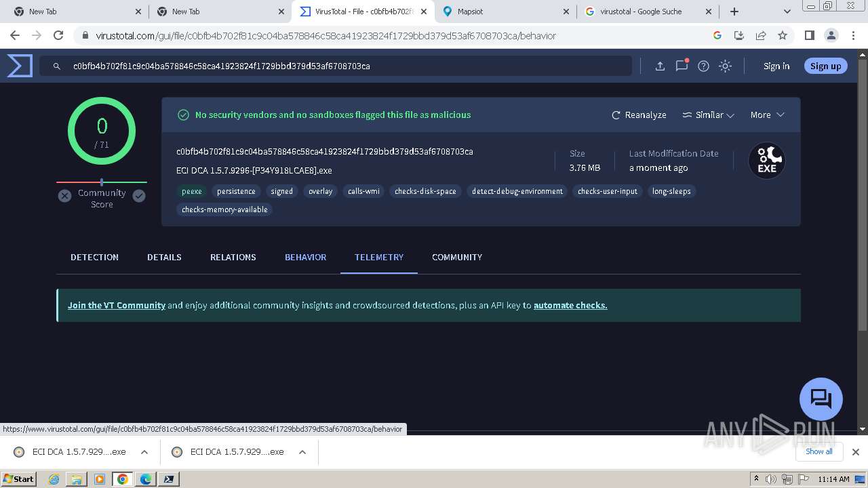Click the checks-disk-space tag
The width and height of the screenshot is (868, 488).
click(425, 191)
